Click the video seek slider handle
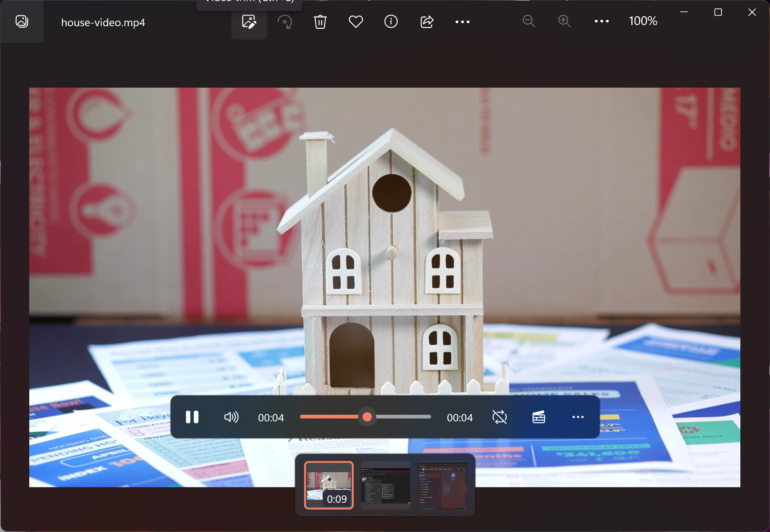Image resolution: width=770 pixels, height=532 pixels. click(x=367, y=417)
